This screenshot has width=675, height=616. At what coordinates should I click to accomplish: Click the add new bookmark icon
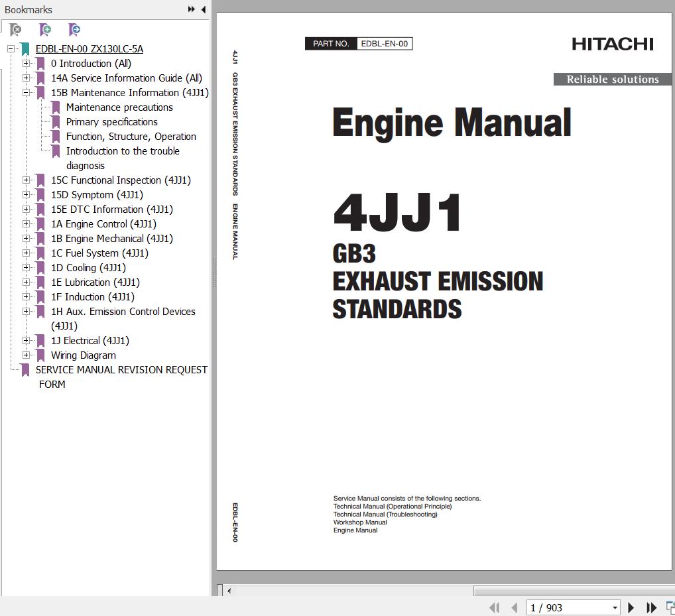(x=45, y=30)
